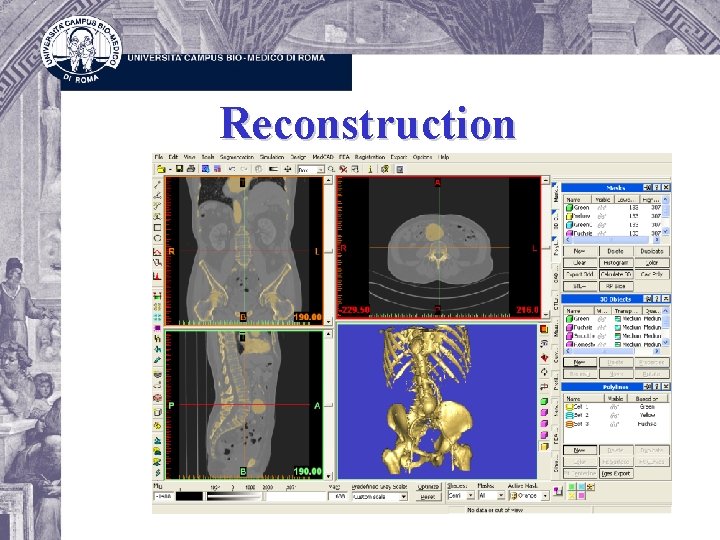Image resolution: width=720 pixels, height=540 pixels.
Task: Click the RP Slice button
Action: tap(616, 286)
